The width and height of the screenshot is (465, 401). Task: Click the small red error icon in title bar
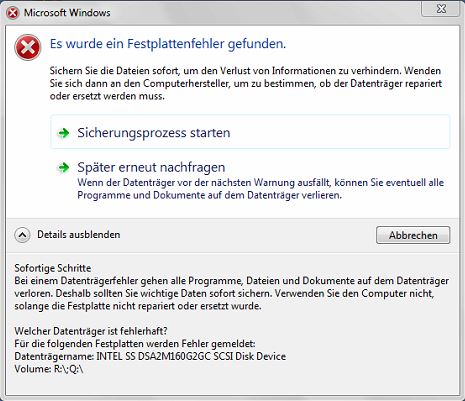pyautogui.click(x=13, y=13)
